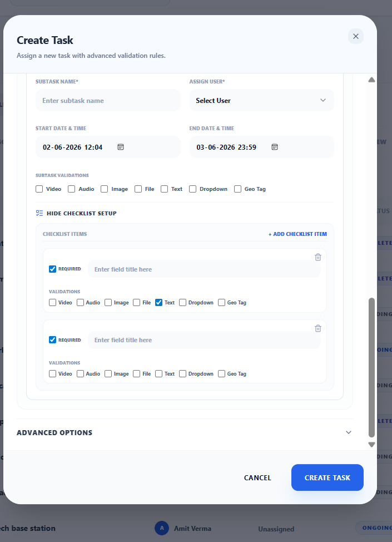Enable Text subtask validation checkbox
The image size is (392, 542).
click(x=165, y=189)
